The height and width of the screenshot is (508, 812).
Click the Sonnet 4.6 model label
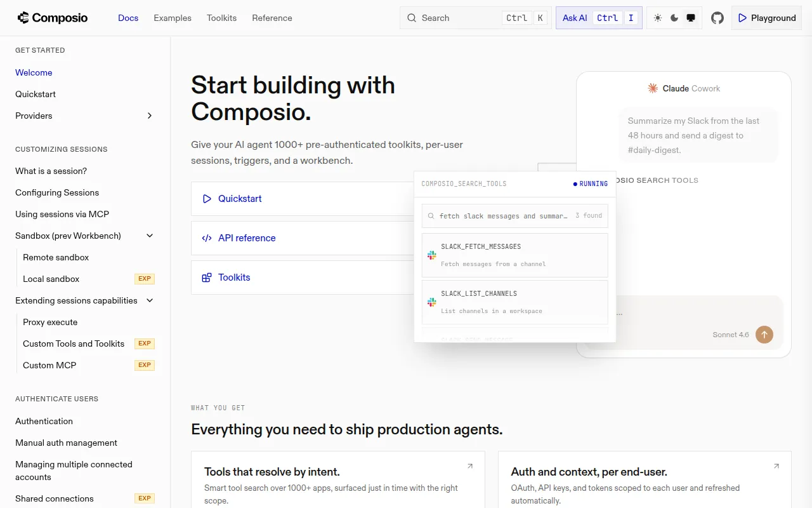click(731, 335)
